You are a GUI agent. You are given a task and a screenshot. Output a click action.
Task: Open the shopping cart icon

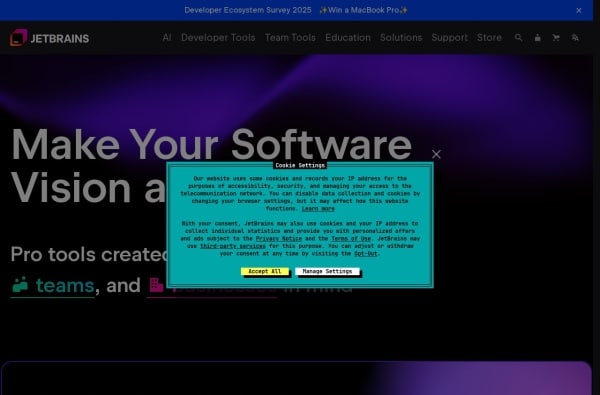pyautogui.click(x=556, y=38)
